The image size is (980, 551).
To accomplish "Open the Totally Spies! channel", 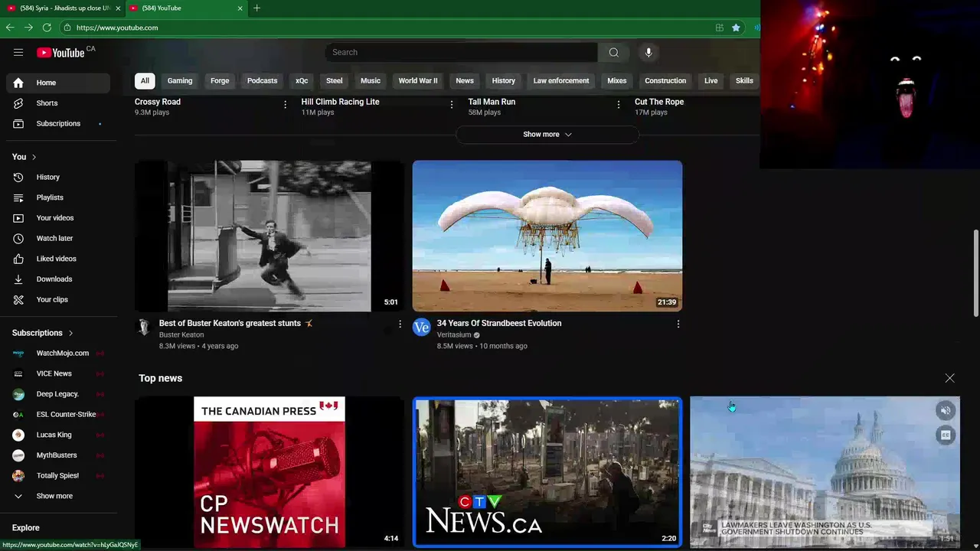I will (x=58, y=475).
